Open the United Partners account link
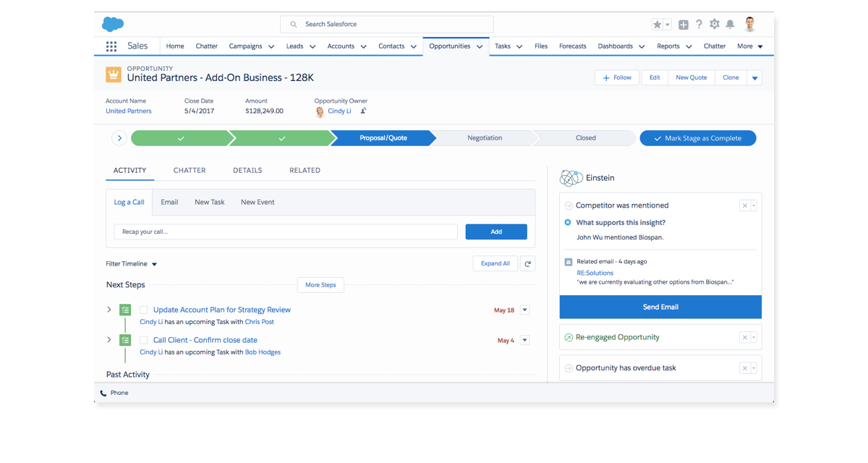The height and width of the screenshot is (463, 868). (x=129, y=111)
